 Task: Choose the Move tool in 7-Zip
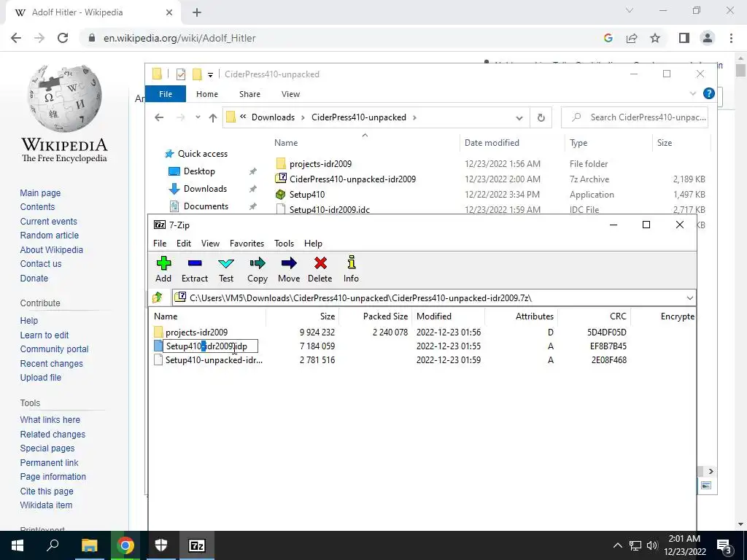click(x=289, y=269)
